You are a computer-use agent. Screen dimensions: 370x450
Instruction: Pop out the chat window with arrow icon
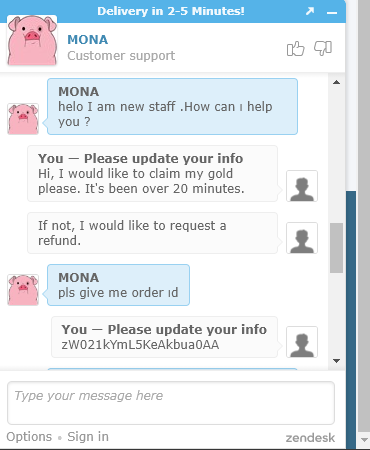(310, 11)
